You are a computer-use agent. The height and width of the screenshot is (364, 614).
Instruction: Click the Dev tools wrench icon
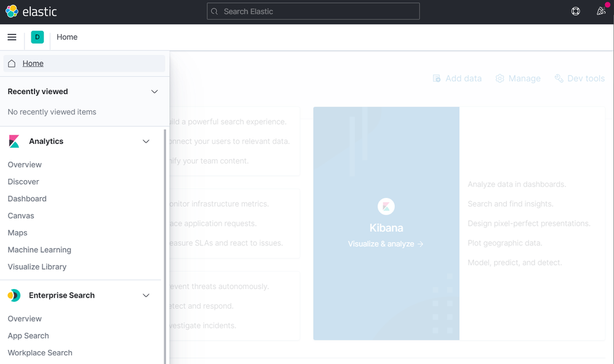click(x=559, y=78)
